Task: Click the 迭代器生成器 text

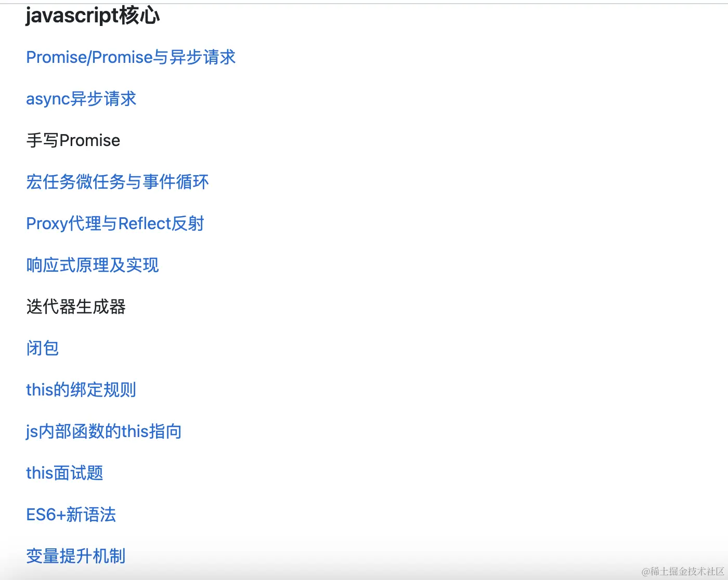Action: click(76, 307)
